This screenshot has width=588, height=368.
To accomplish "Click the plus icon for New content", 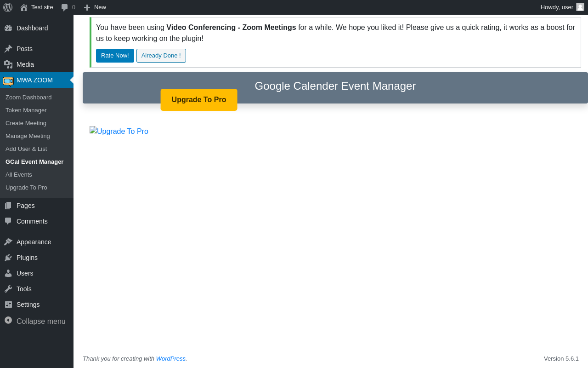I will (87, 7).
